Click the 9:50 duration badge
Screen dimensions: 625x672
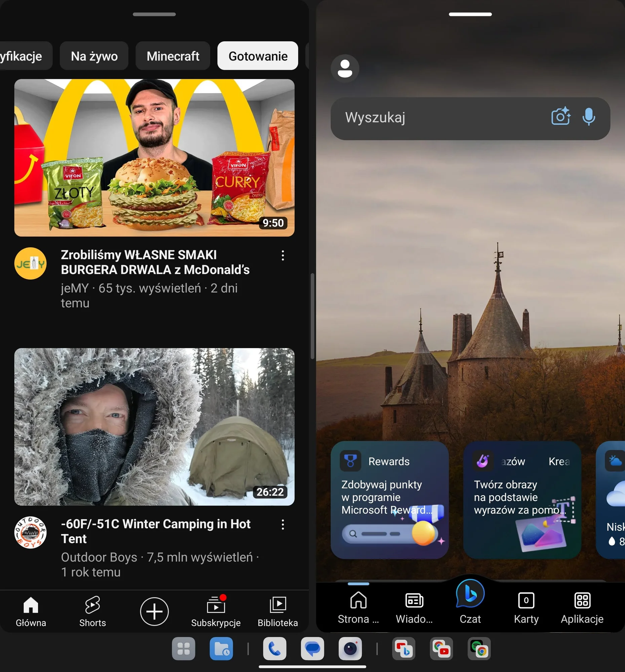[x=273, y=223]
